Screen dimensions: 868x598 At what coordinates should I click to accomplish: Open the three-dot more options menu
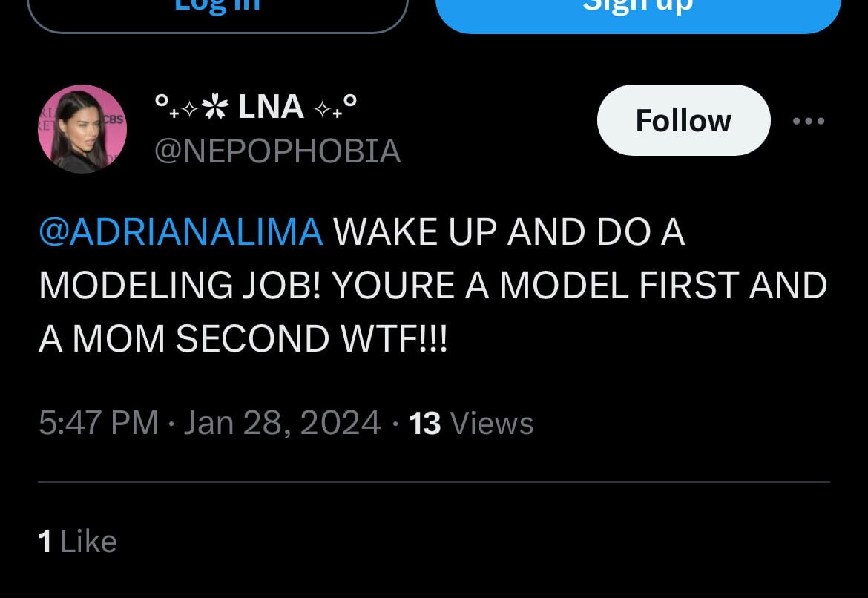tap(808, 121)
